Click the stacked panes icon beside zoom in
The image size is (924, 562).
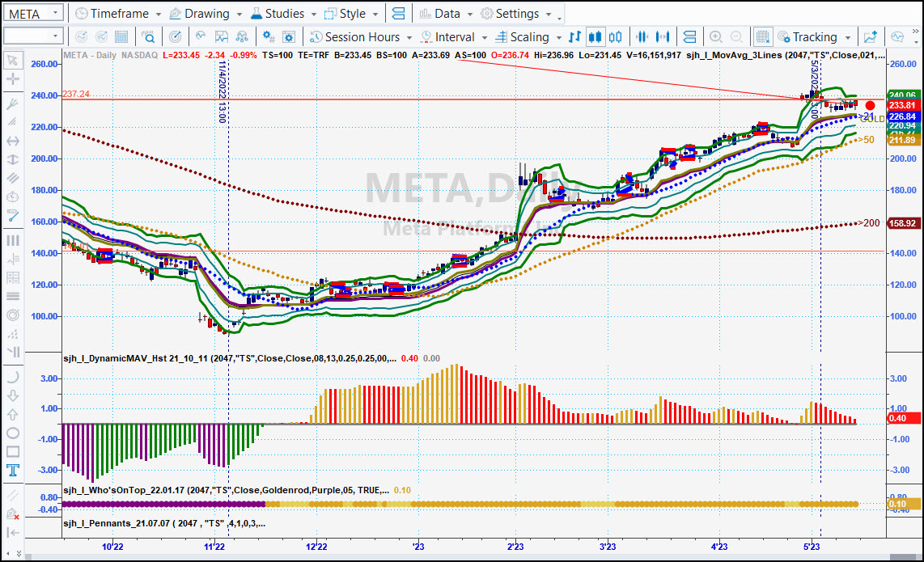(x=689, y=37)
